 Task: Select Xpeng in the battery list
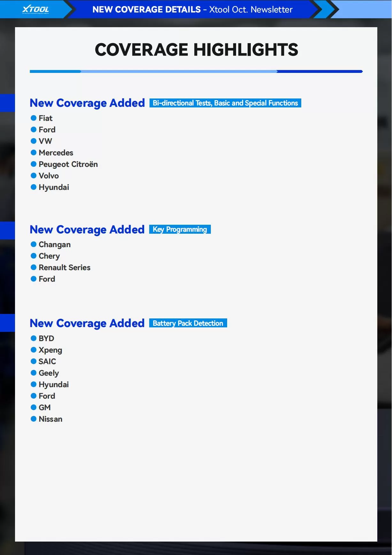(x=50, y=350)
